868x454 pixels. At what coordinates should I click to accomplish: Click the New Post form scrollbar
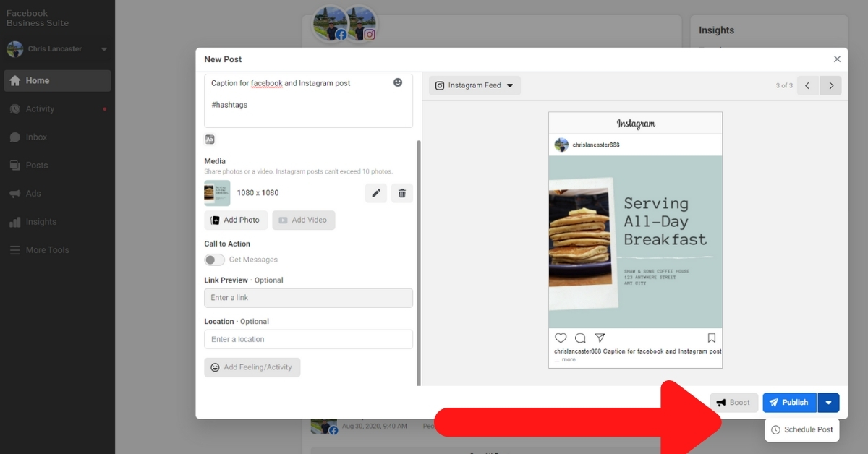coord(418,262)
